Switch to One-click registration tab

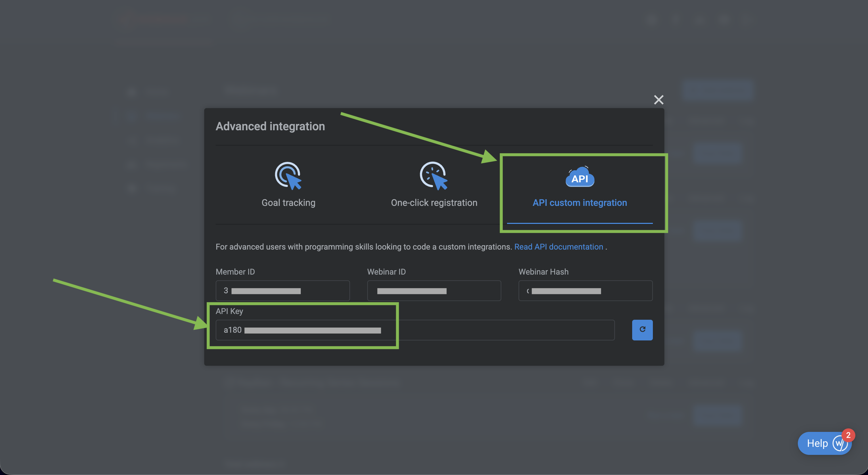(434, 185)
